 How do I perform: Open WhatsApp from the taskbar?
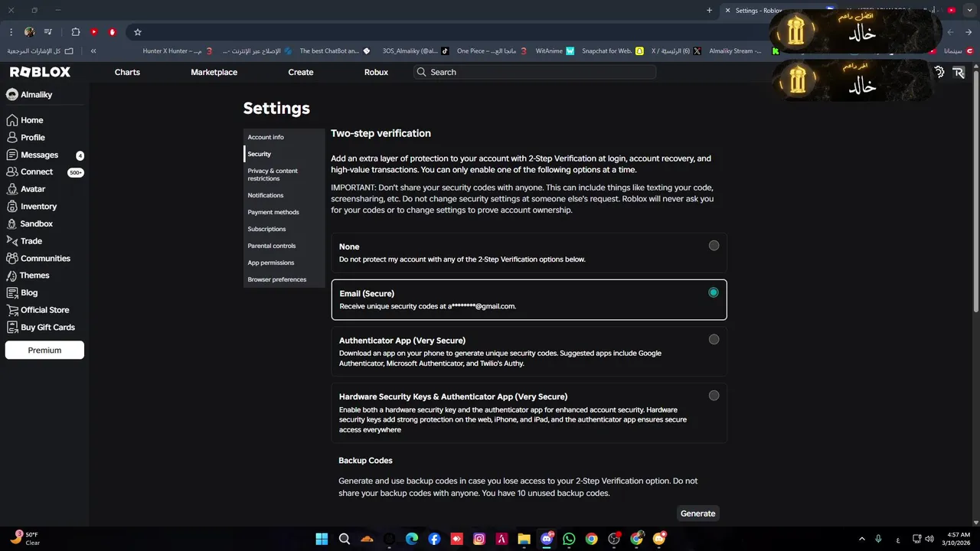coord(569,539)
